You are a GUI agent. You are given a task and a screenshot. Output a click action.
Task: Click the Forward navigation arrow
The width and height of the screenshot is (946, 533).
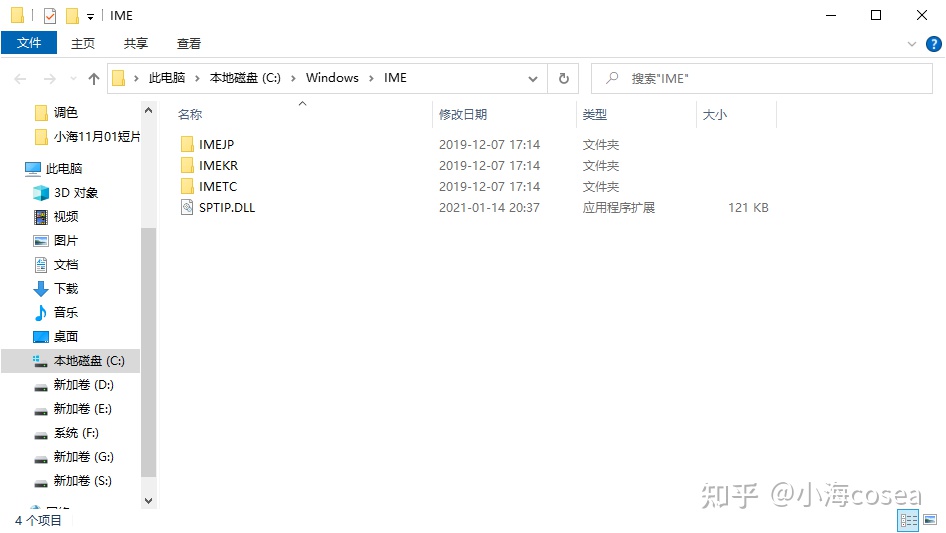49,78
